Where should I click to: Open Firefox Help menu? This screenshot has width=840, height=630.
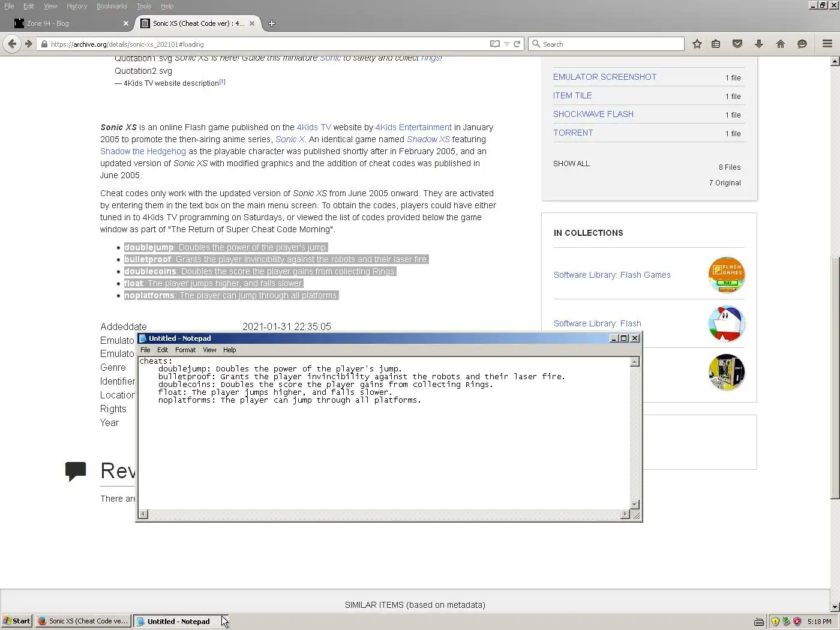point(167,6)
